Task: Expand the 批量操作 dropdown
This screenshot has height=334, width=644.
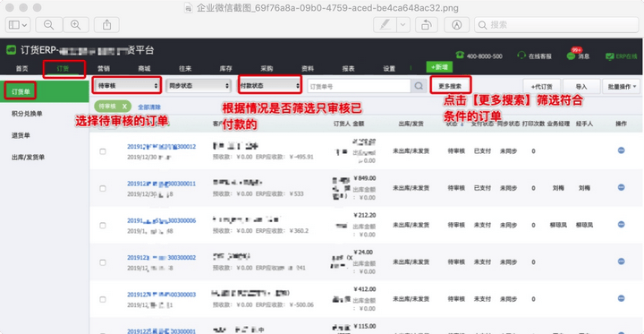Action: 622,87
